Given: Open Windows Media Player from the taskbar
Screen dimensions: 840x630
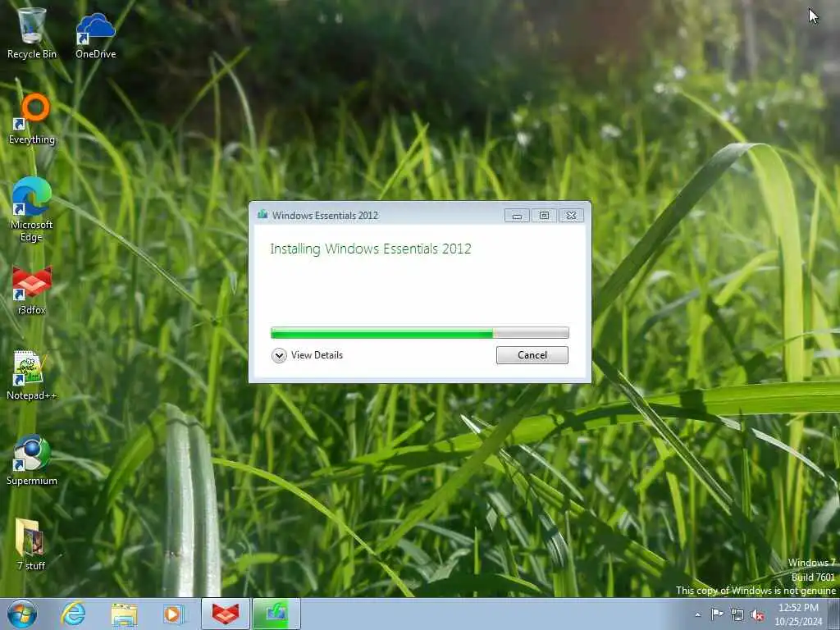Looking at the screenshot, I should pos(173,614).
